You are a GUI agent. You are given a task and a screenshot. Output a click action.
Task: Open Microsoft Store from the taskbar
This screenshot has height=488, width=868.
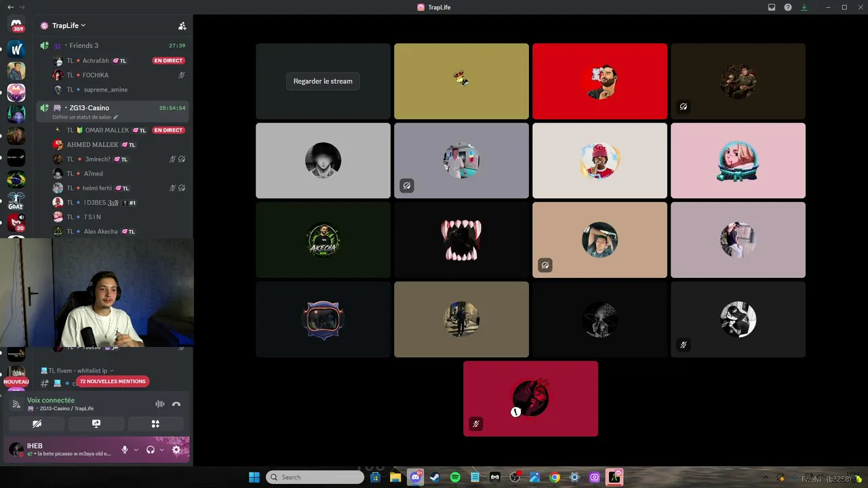(375, 477)
